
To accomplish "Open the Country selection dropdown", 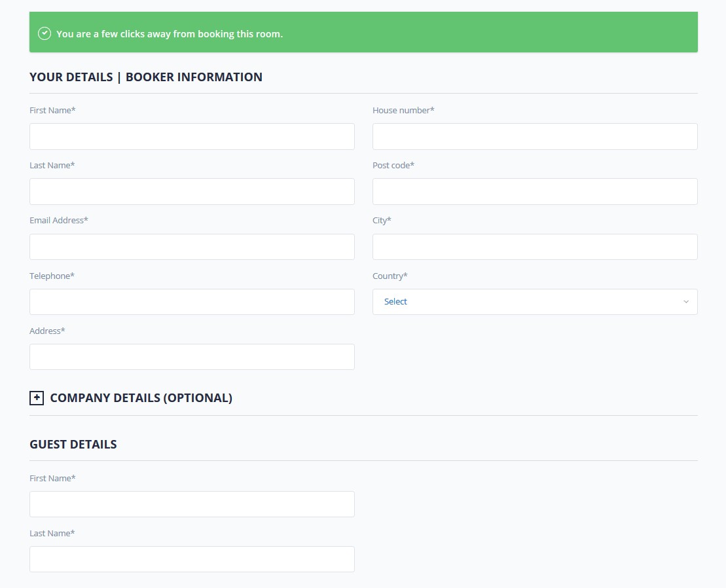I will [x=535, y=302].
